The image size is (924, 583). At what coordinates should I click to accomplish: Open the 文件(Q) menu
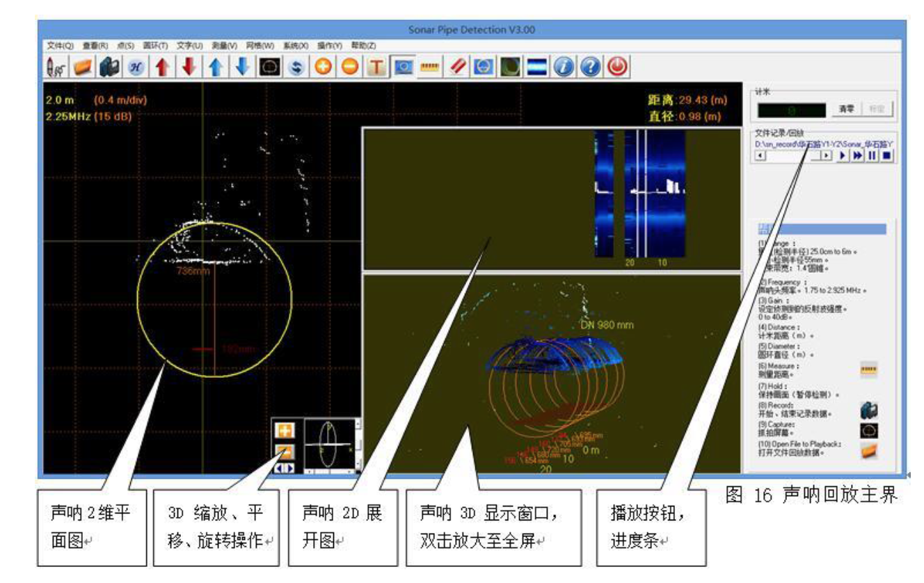pyautogui.click(x=60, y=45)
